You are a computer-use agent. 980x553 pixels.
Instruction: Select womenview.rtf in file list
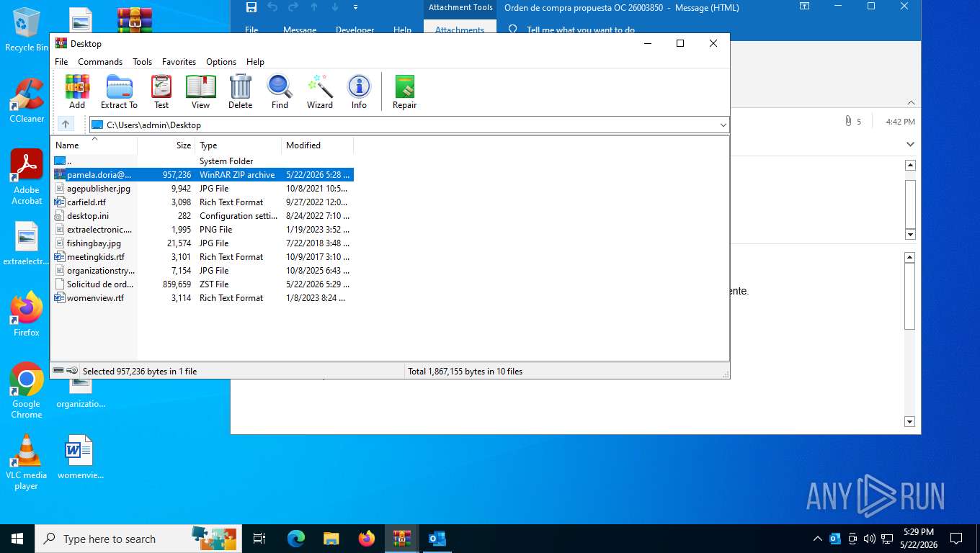pyautogui.click(x=202, y=298)
